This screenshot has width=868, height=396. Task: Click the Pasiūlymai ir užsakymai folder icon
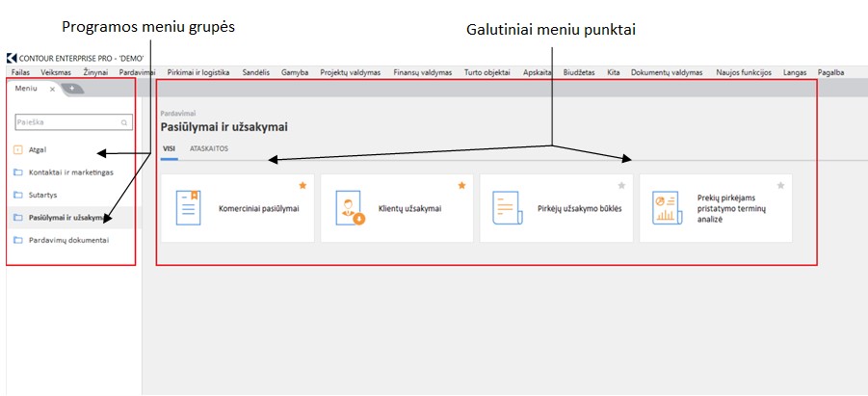17,218
